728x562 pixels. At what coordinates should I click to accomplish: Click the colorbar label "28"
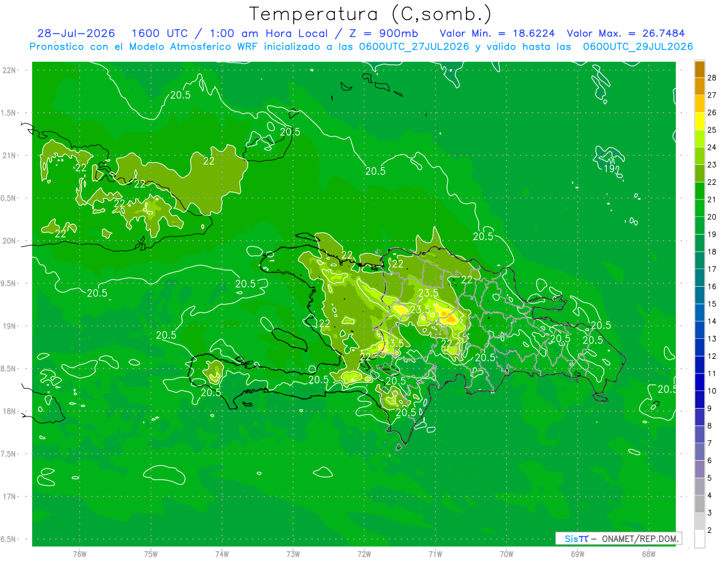(712, 78)
